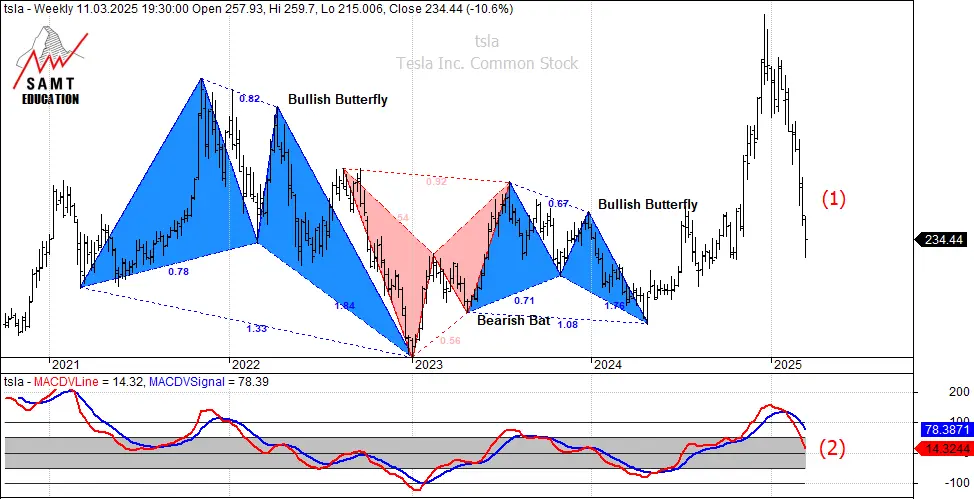Click the 1.08 ratio label
Screen dimensions: 974x499
tap(568, 324)
